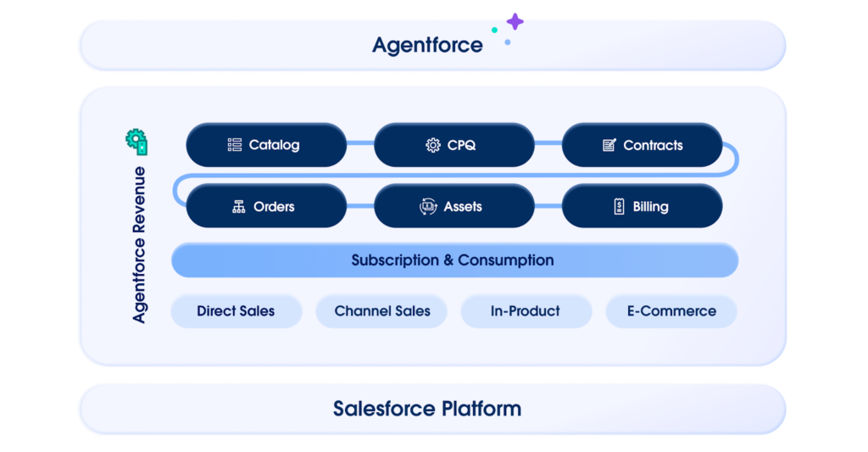Choose the Direct Sales channel pill
The image size is (868, 452).
pos(236,311)
